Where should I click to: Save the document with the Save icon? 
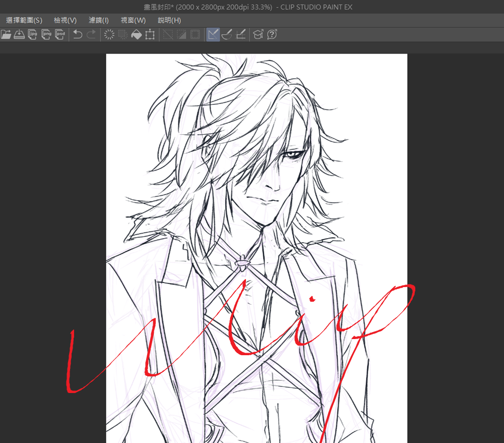[x=19, y=34]
